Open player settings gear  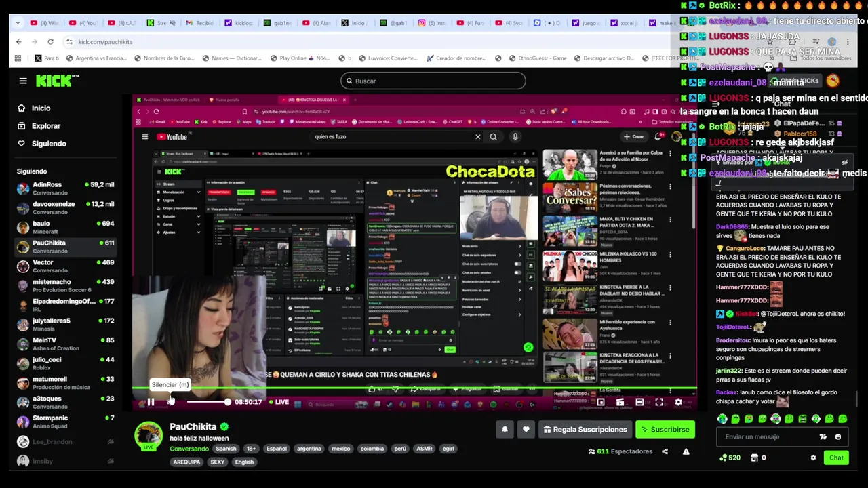[678, 402]
